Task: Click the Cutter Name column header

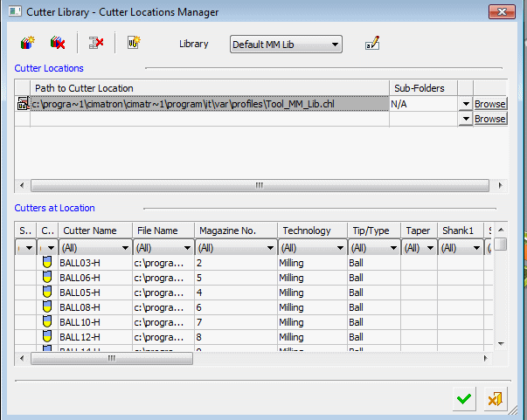Action: (x=95, y=231)
